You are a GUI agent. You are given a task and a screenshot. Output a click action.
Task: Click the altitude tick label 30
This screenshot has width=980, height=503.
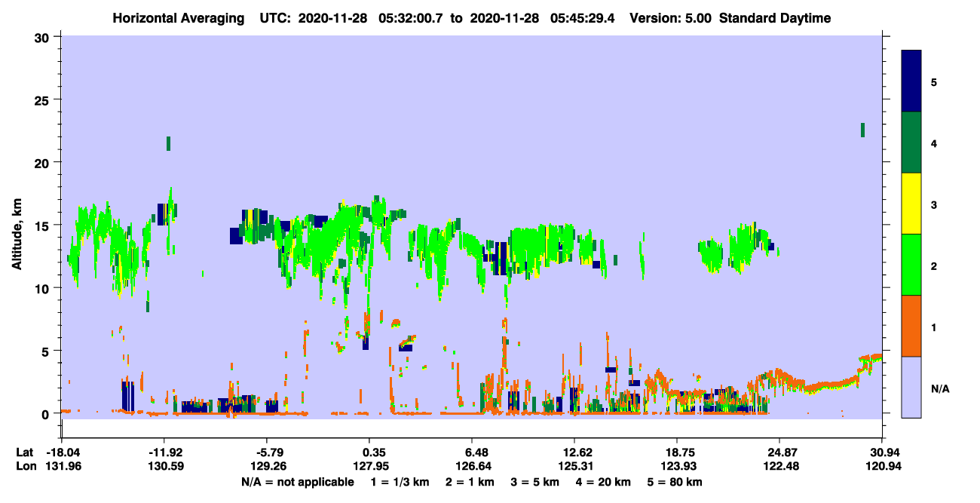click(x=44, y=37)
